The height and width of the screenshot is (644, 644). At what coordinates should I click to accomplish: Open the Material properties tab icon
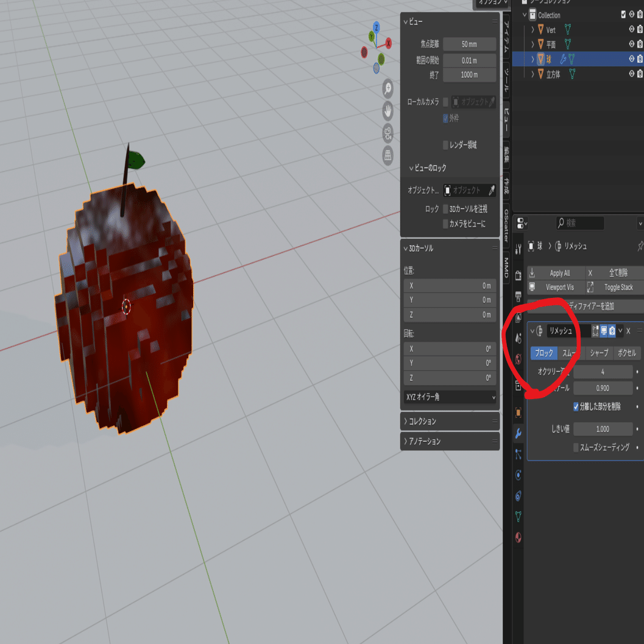[518, 537]
